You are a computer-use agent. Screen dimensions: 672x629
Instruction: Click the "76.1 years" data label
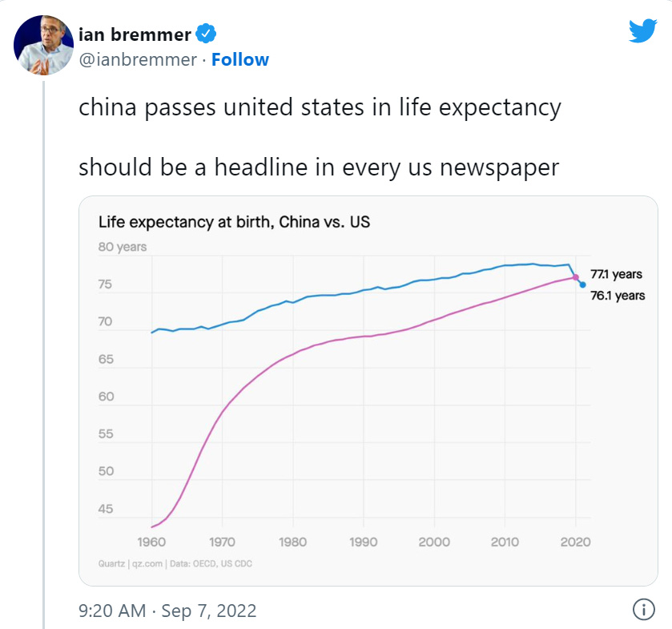pos(618,296)
